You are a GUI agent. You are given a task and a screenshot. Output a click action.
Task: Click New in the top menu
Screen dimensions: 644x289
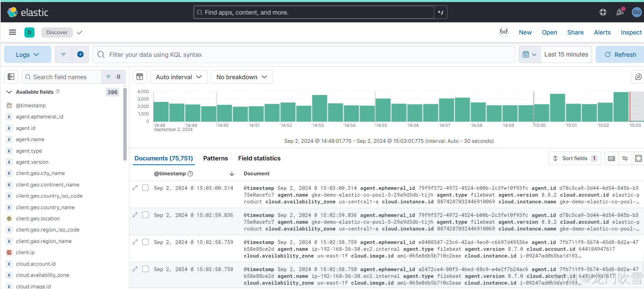[x=525, y=32]
